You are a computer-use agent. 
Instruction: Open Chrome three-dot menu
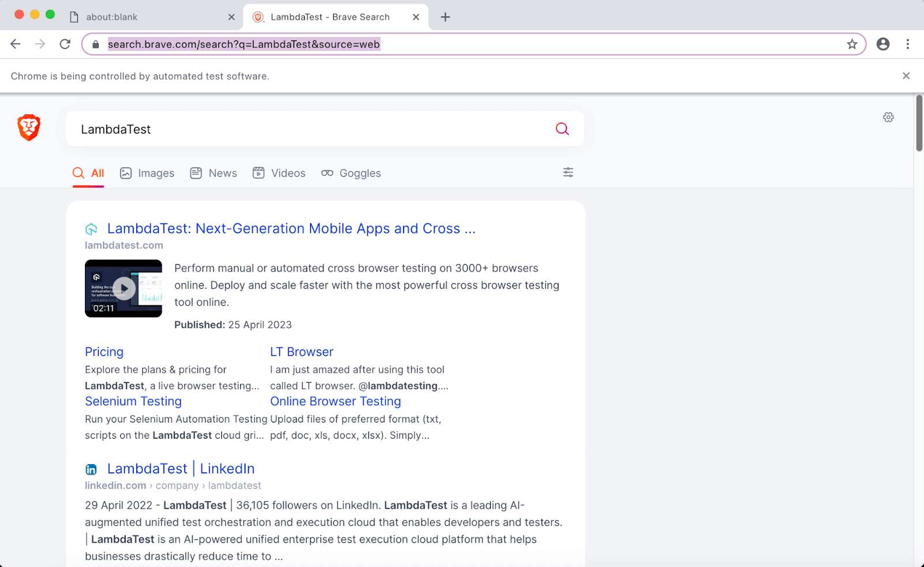point(907,45)
